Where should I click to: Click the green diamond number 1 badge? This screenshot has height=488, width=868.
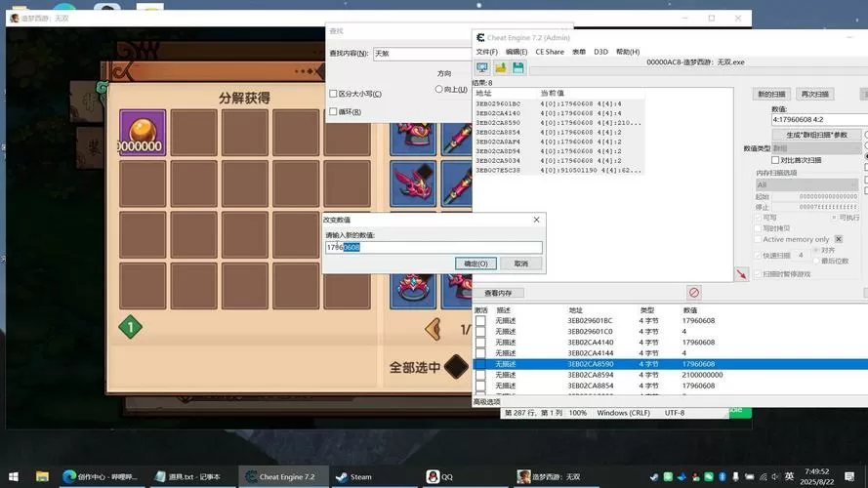130,327
